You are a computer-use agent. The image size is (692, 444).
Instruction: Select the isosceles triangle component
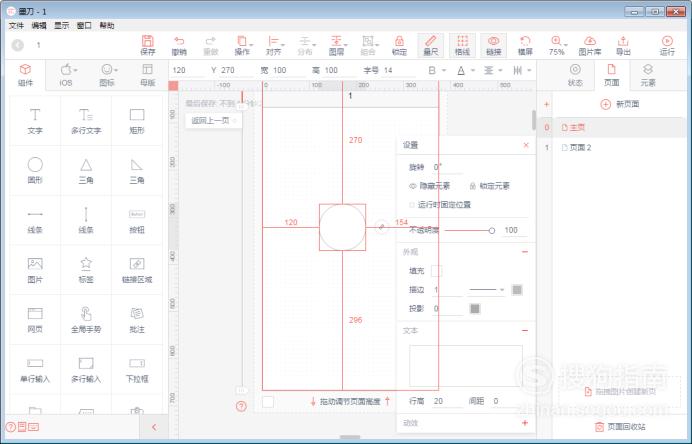(x=86, y=170)
